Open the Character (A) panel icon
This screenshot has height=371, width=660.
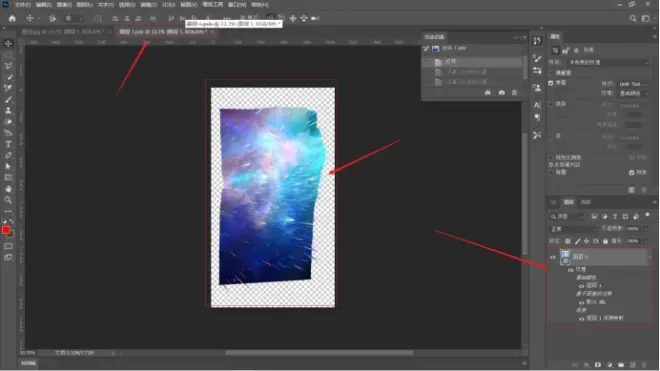coord(537,105)
